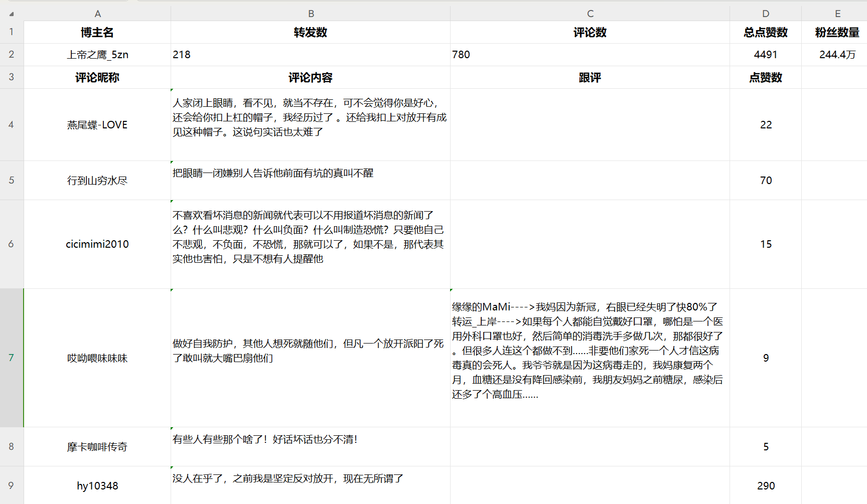This screenshot has height=504, width=867.
Task: Click the select-all corner triangle
Action: point(12,14)
